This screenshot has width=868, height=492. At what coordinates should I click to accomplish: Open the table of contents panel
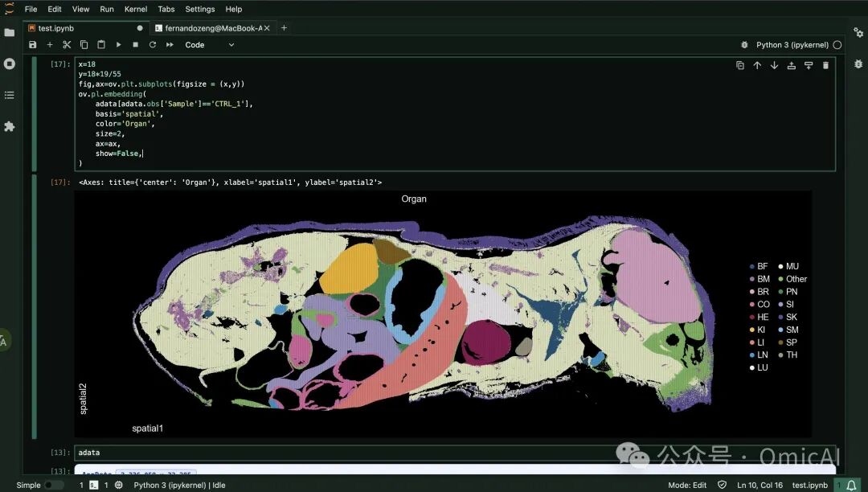[x=10, y=95]
